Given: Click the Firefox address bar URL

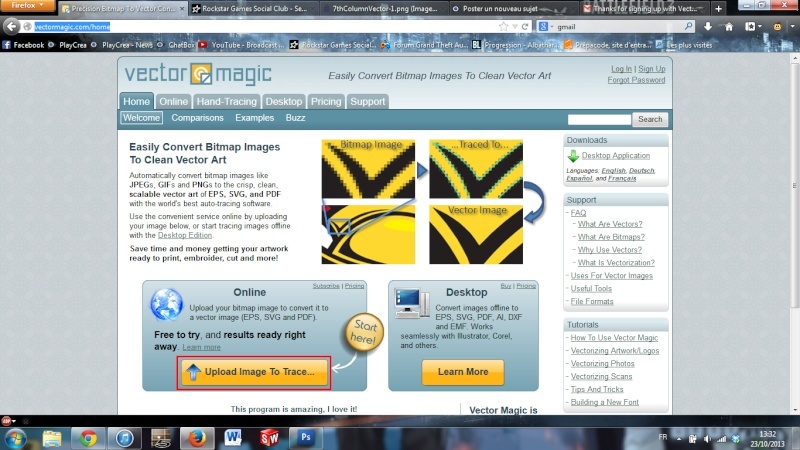Looking at the screenshot, I should click(x=72, y=27).
